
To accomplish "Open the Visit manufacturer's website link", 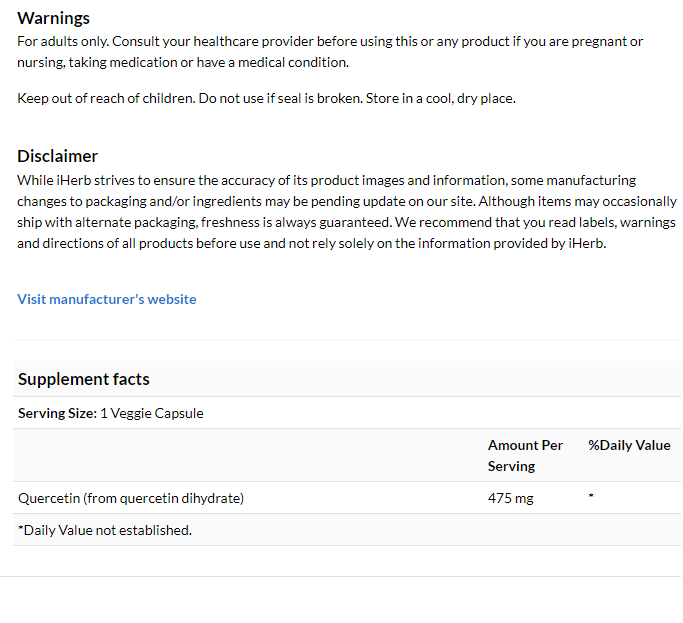I will click(107, 299).
